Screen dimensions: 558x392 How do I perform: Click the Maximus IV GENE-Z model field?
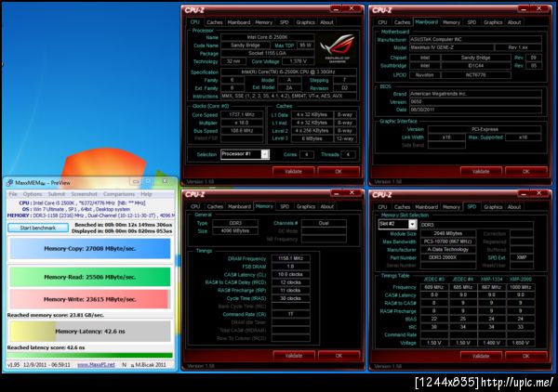point(451,47)
